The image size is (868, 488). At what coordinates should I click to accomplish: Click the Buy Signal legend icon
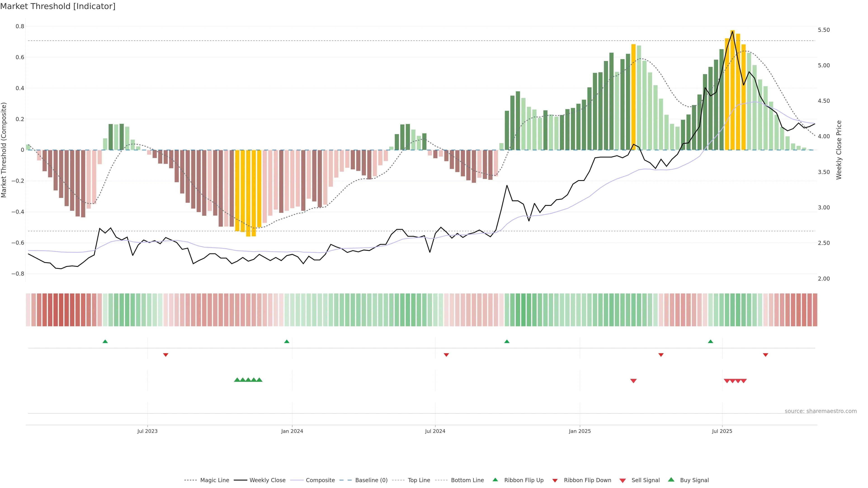click(x=671, y=480)
